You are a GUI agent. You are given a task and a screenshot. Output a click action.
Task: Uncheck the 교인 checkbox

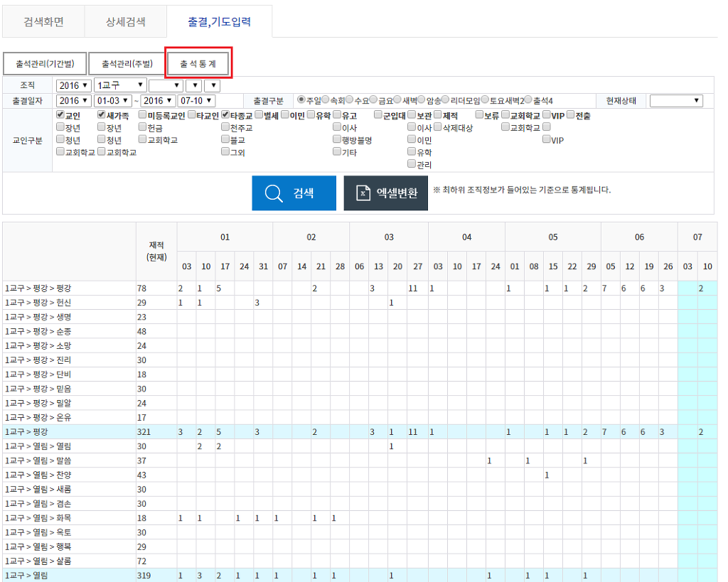coord(60,115)
